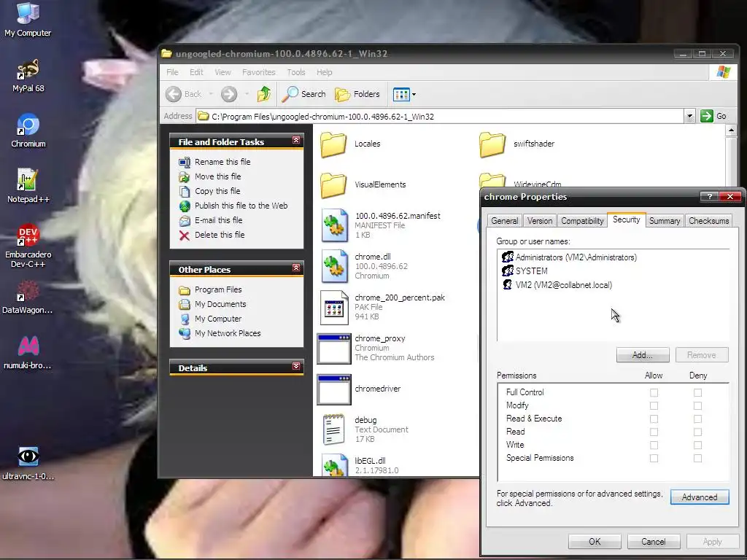Select libEGL.dll file
Screen dimensions: 747x560
(360, 465)
